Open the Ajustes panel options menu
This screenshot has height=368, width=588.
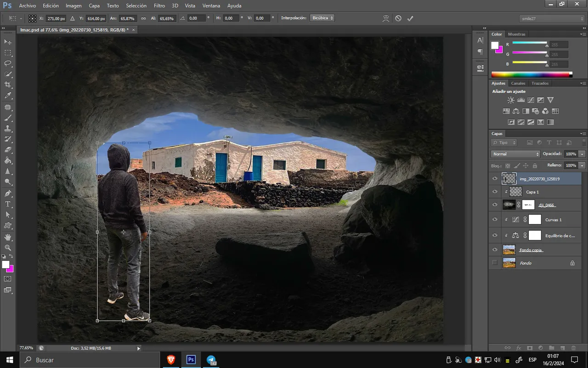(583, 84)
